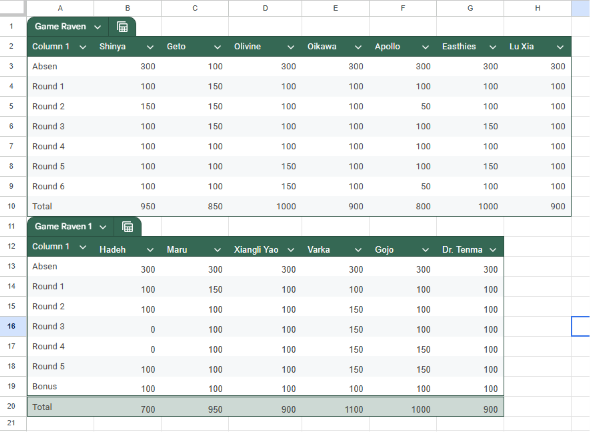Expand the Game Raven 1 table name dropdown
Screen dimensions: 590x432
pos(103,227)
